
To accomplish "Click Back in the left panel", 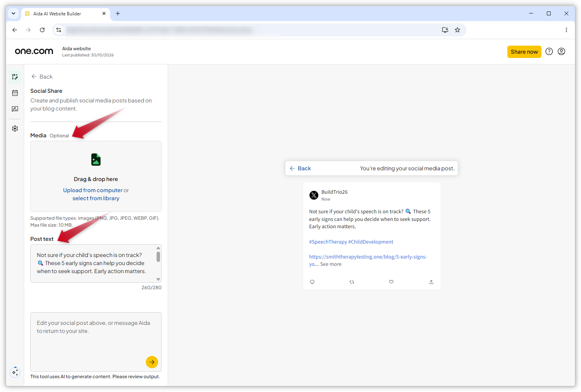I will click(42, 77).
